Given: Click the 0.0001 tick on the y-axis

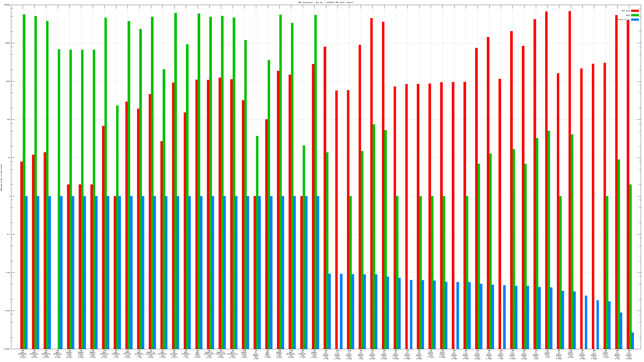Looking at the screenshot, I should (7, 349).
